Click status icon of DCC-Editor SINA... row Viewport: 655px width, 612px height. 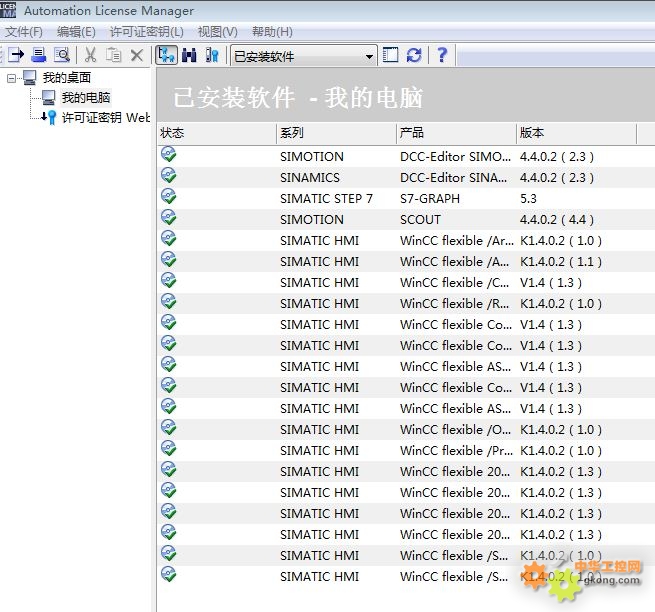click(x=168, y=175)
